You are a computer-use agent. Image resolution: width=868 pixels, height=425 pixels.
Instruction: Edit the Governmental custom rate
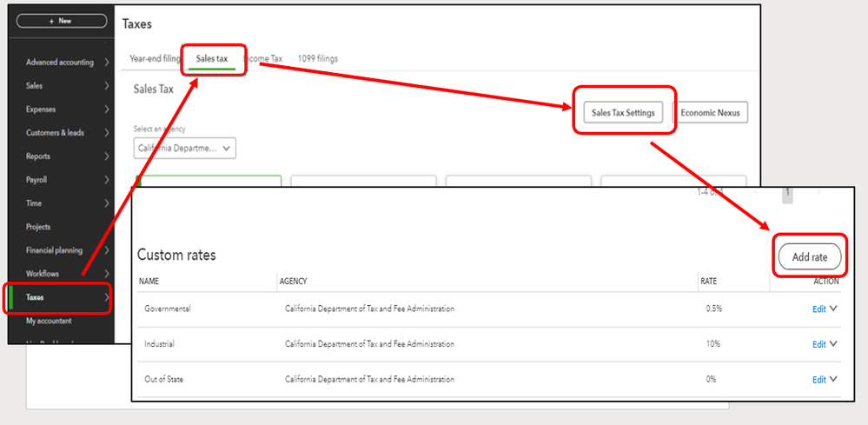click(x=818, y=309)
